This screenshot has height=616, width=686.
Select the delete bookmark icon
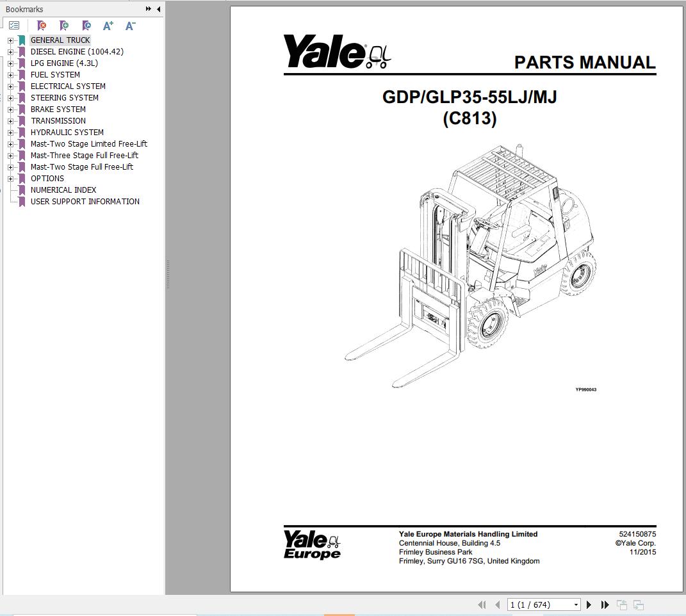(x=42, y=26)
